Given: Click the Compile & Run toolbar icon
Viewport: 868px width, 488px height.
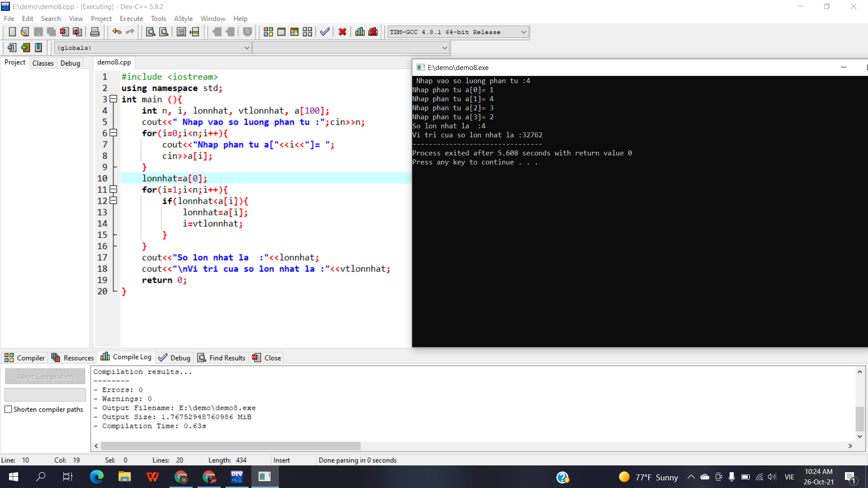Looking at the screenshot, I should coord(294,32).
